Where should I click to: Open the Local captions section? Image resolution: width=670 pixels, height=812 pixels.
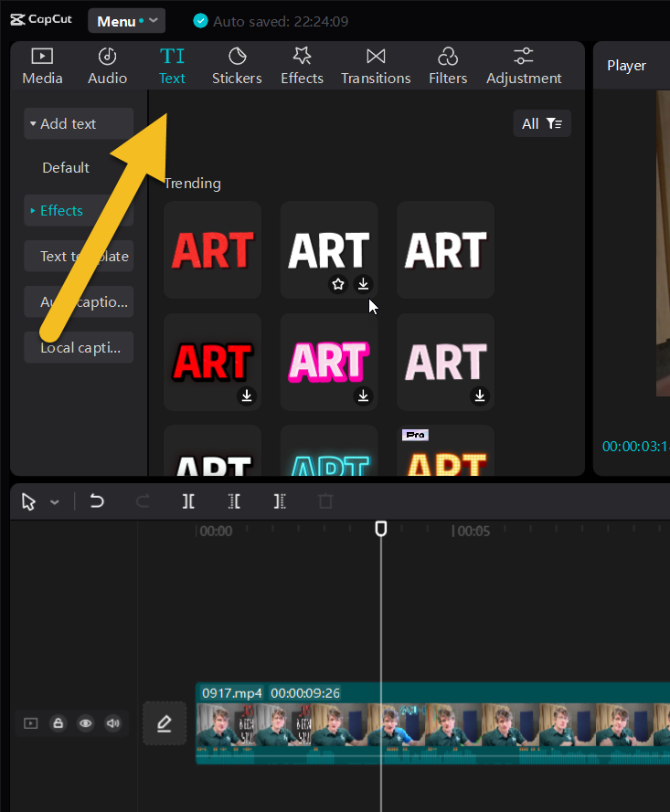tap(79, 347)
